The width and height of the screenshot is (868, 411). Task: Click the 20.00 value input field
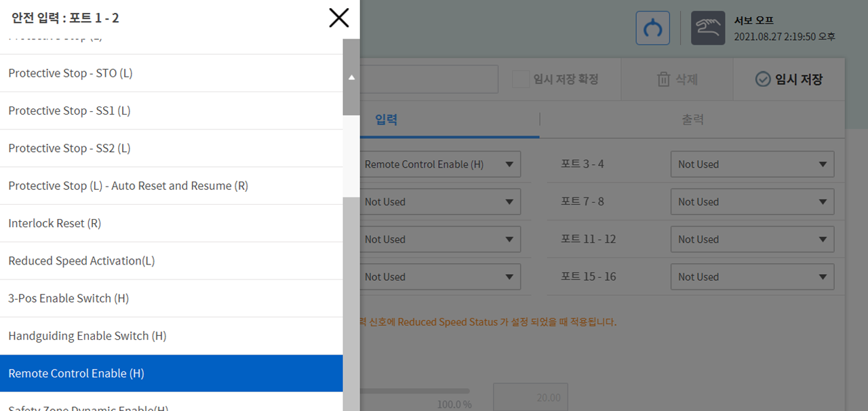coord(530,397)
